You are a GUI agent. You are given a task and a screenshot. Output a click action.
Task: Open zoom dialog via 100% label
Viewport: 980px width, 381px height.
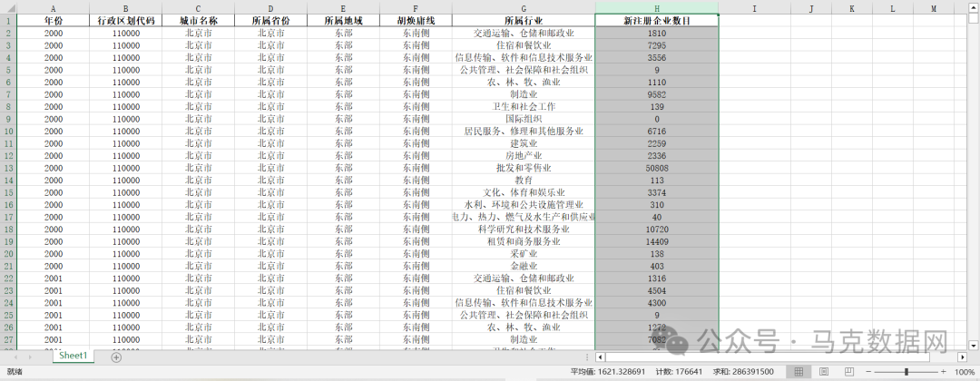(965, 372)
